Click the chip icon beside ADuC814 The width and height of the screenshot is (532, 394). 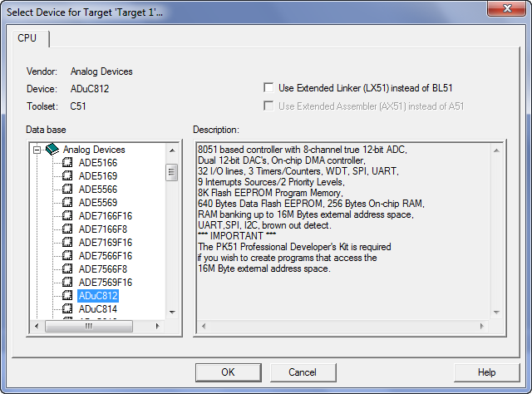(x=67, y=309)
